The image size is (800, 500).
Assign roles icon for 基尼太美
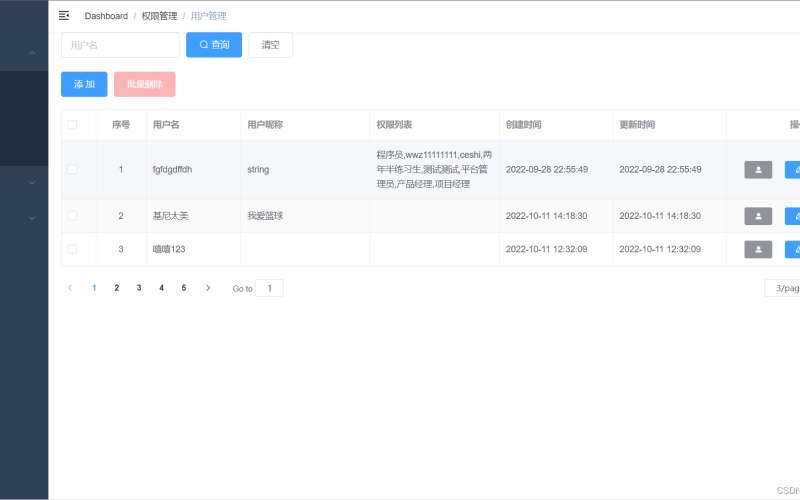(x=758, y=216)
